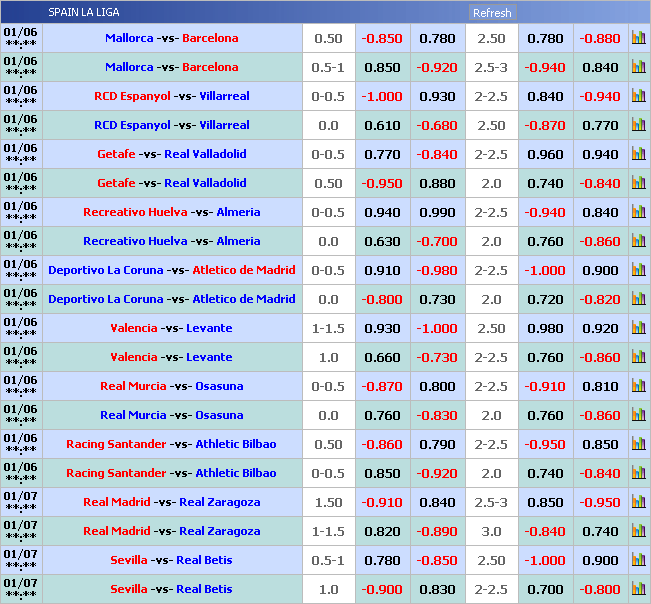Open chart icon for Sevilla-Real Betis 1.0 handicap row
Viewport: 651px width, 604px height.
tap(638, 589)
